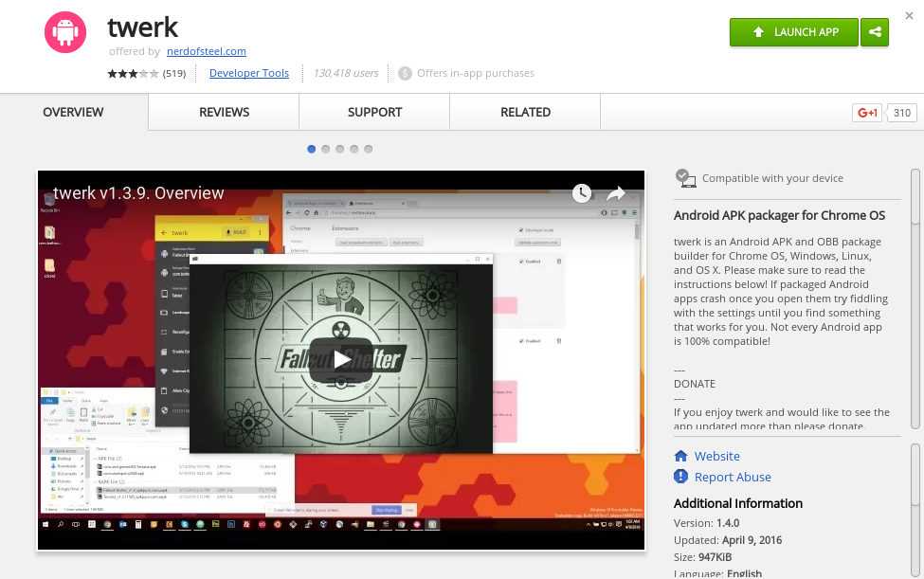Go to the Related tab
924x579 pixels.
pyautogui.click(x=526, y=112)
